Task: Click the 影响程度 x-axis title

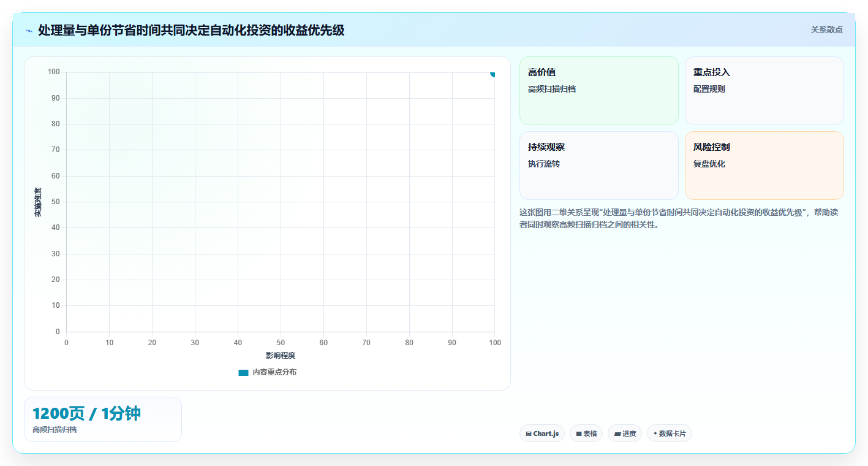Action: click(281, 356)
